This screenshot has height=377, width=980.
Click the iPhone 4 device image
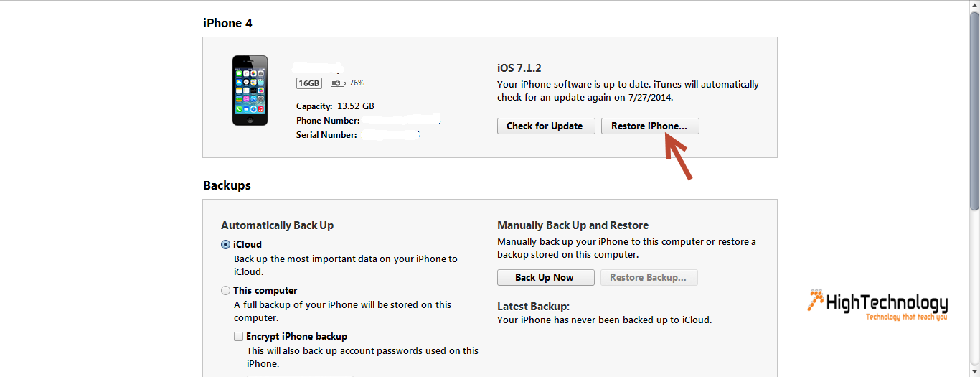click(250, 90)
